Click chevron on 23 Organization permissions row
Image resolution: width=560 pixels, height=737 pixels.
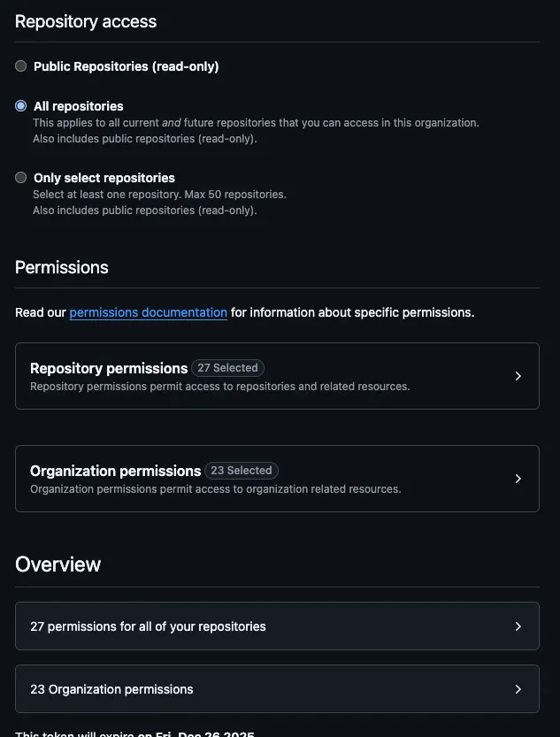518,689
